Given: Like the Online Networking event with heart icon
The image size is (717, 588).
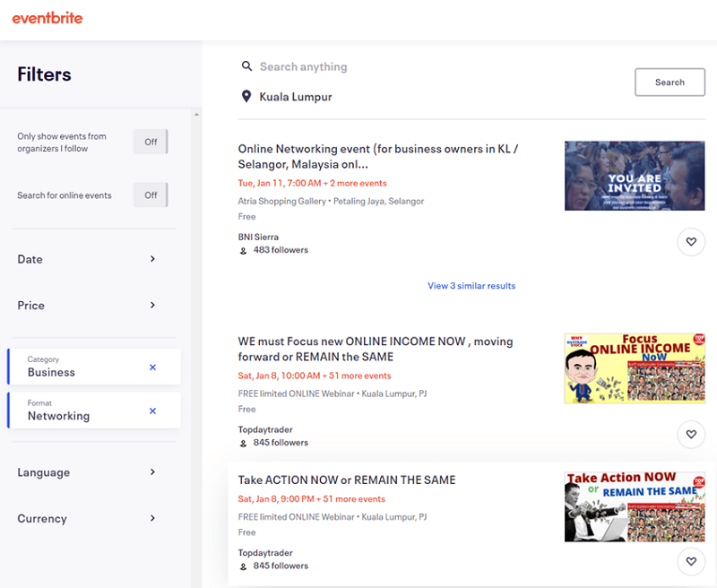Looking at the screenshot, I should point(690,242).
